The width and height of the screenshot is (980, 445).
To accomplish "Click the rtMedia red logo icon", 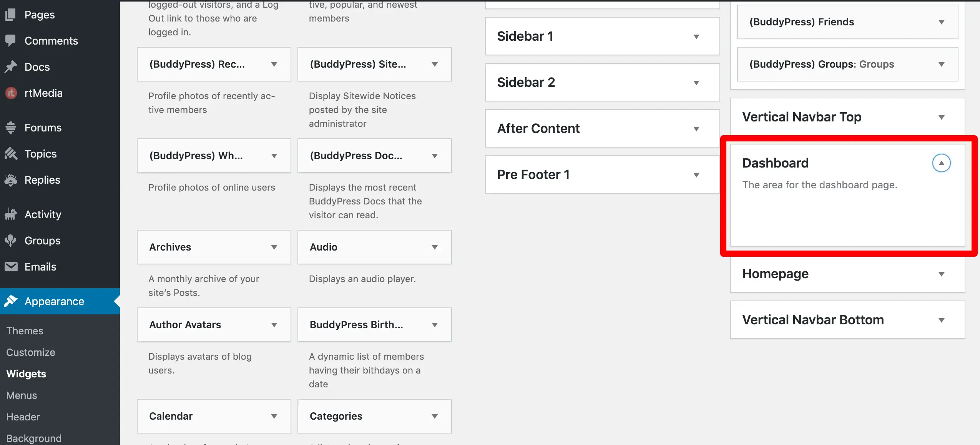I will coord(11,93).
